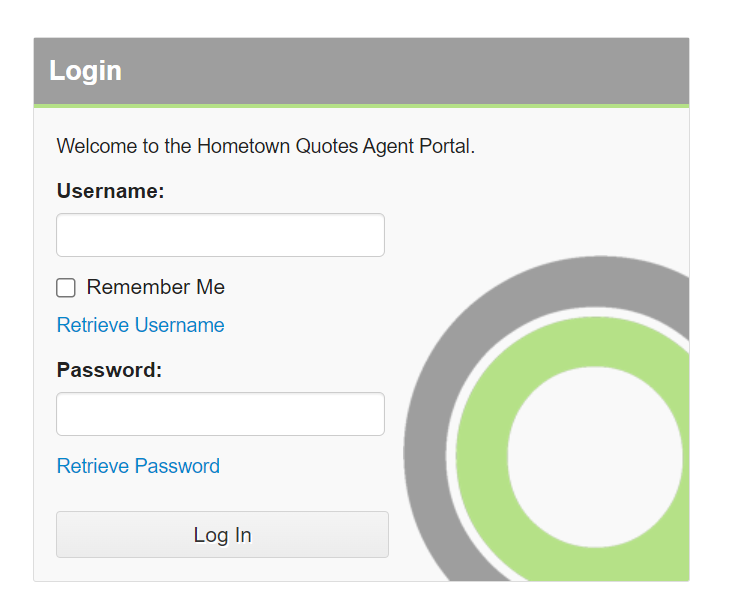Click the word Retrieve in Retrieve Password
The image size is (748, 609).
(93, 466)
